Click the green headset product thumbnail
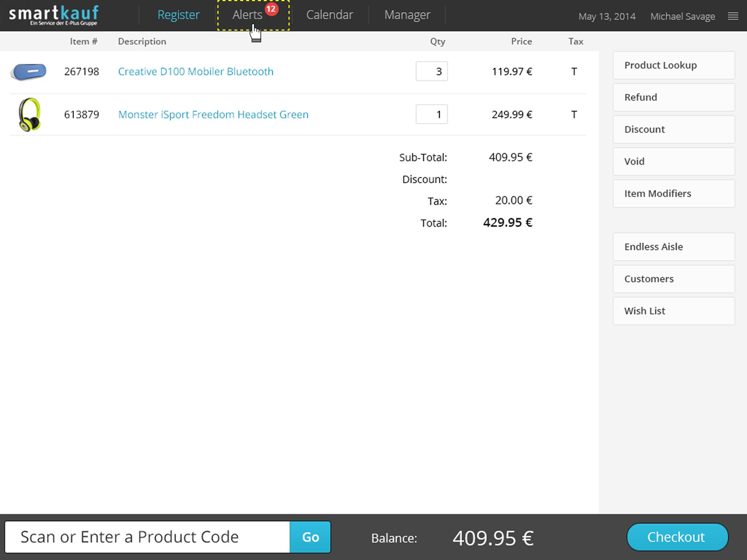The height and width of the screenshot is (560, 747). (x=30, y=114)
